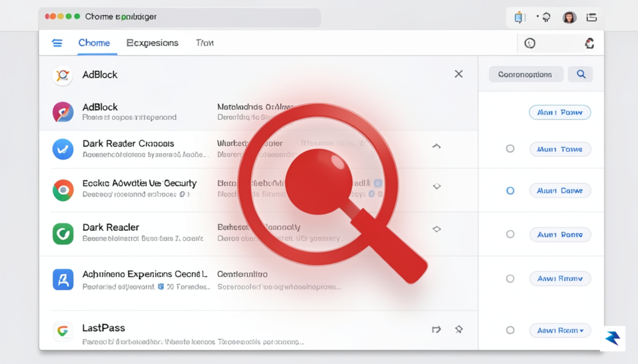Select the radio button for LastPass

[x=510, y=330]
